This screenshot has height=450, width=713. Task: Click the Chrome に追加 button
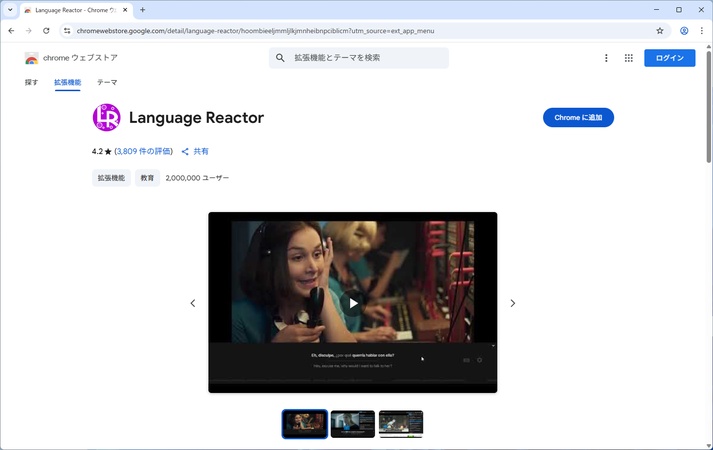[578, 117]
